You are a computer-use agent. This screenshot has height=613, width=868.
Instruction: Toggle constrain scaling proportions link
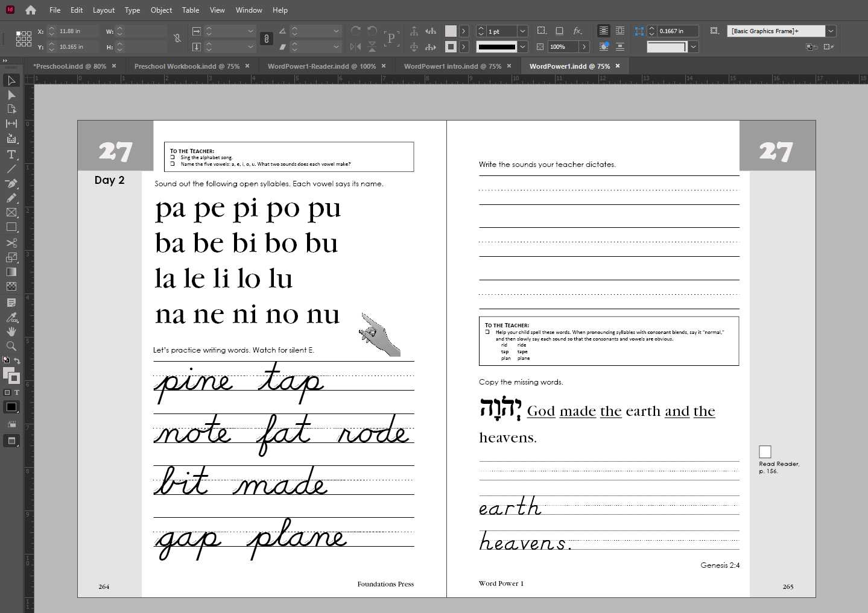pos(266,39)
